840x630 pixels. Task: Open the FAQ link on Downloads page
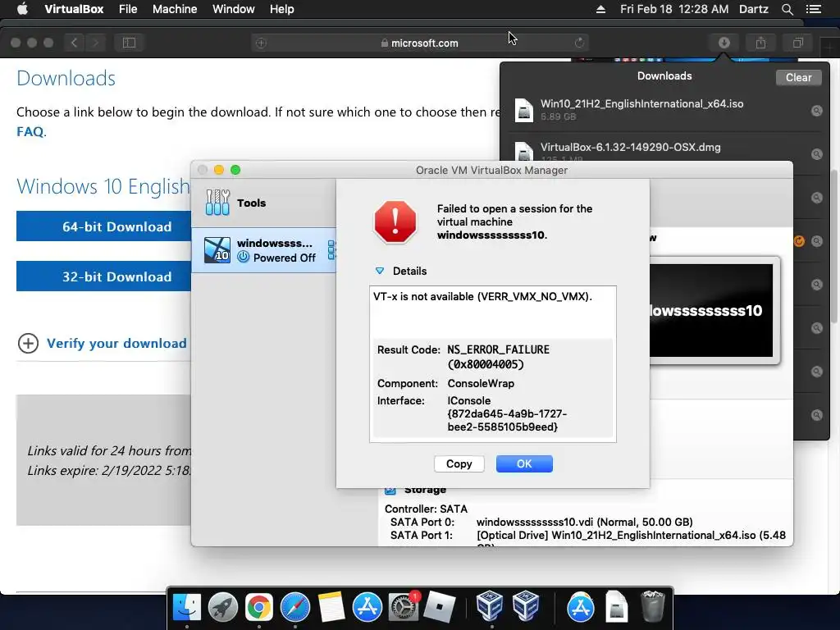click(30, 132)
